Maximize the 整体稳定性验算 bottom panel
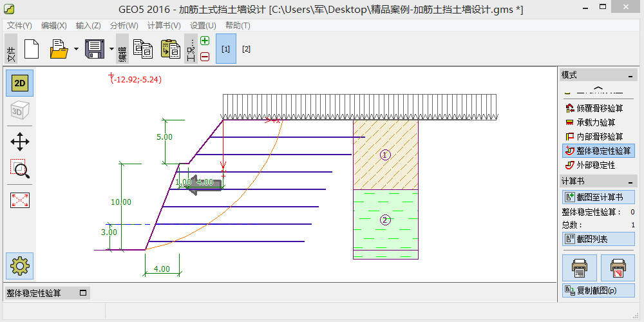This screenshot has width=644, height=322. 82,293
